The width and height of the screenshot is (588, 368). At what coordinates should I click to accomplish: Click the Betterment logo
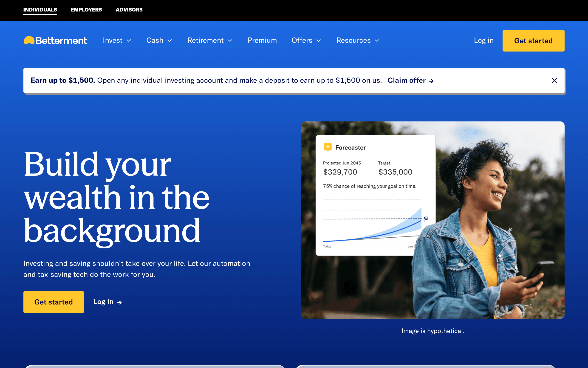click(x=55, y=40)
